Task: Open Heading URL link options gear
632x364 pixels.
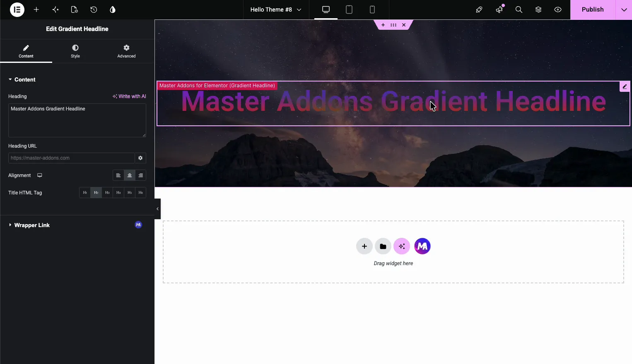Action: tap(140, 158)
